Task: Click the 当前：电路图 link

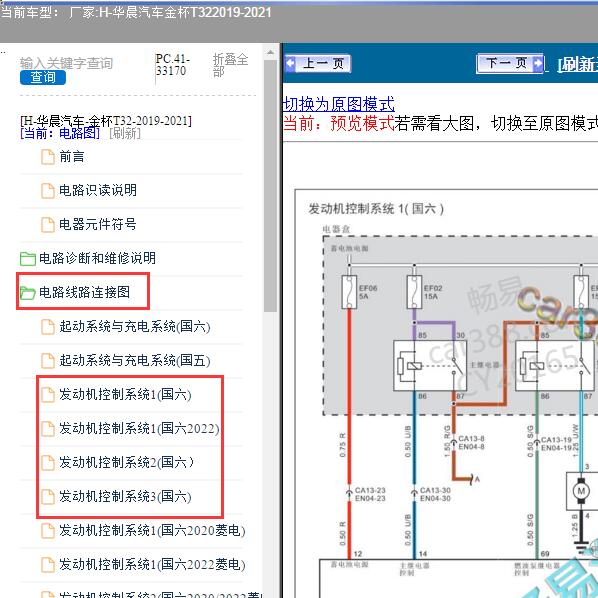Action: pyautogui.click(x=60, y=133)
